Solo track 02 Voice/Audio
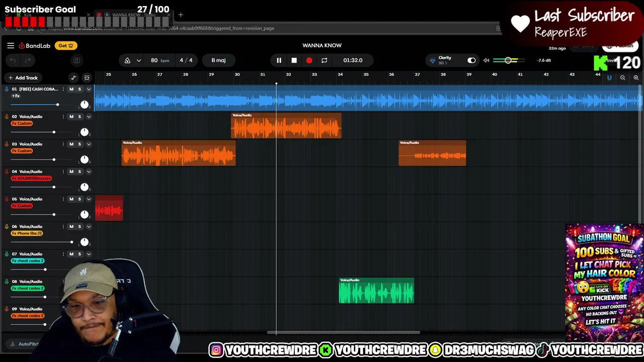 (x=79, y=117)
